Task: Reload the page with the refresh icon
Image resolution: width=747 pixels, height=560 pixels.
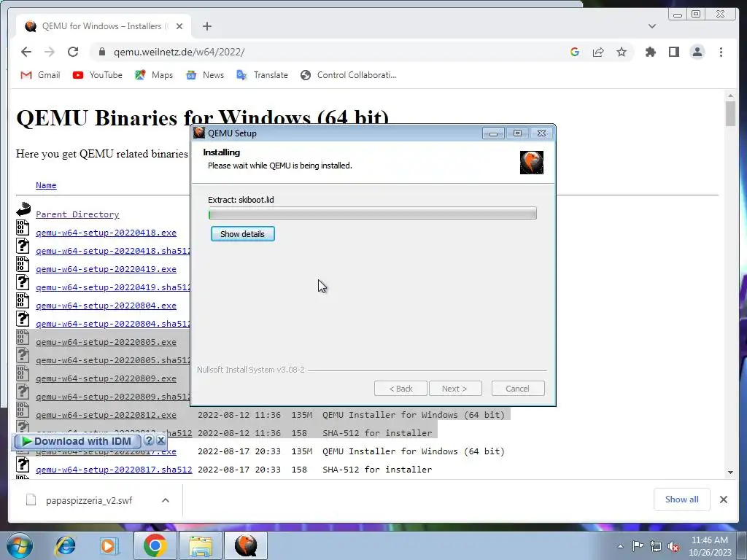Action: coord(73,52)
